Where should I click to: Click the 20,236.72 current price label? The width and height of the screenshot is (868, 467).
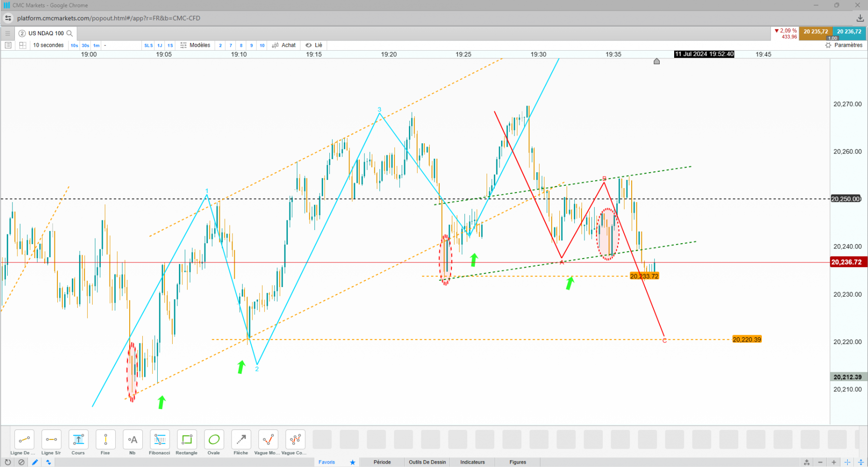[849, 262]
